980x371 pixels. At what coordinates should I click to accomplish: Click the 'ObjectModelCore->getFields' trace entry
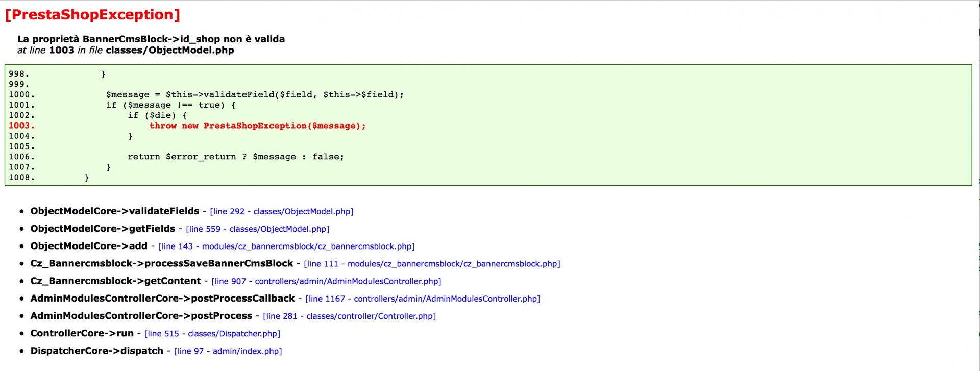tap(103, 229)
